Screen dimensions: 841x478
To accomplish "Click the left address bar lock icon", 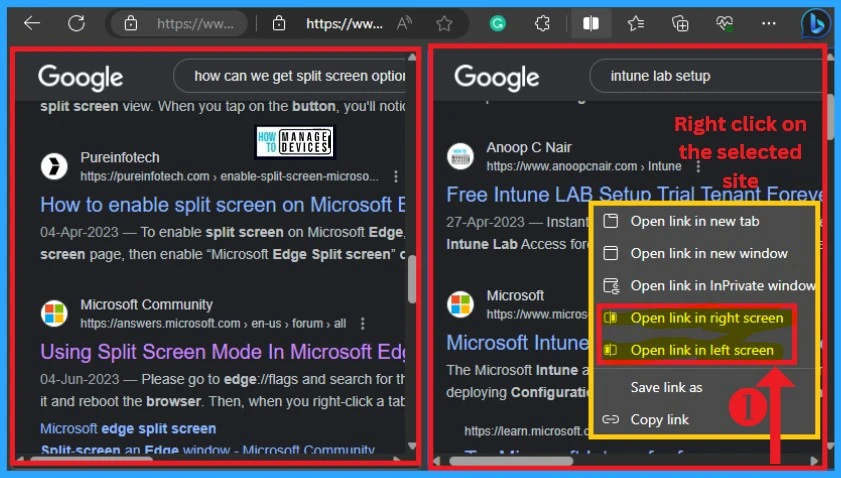I will 131,23.
